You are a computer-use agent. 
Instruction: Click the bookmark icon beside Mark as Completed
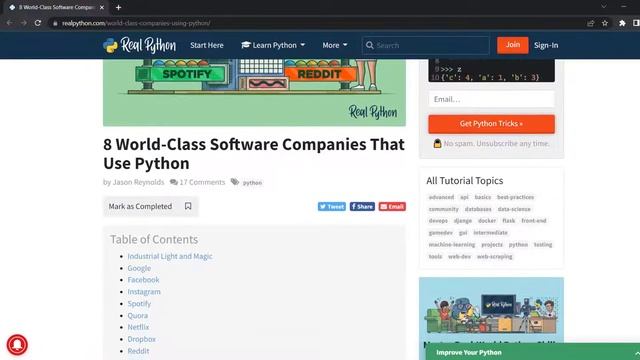click(x=188, y=206)
